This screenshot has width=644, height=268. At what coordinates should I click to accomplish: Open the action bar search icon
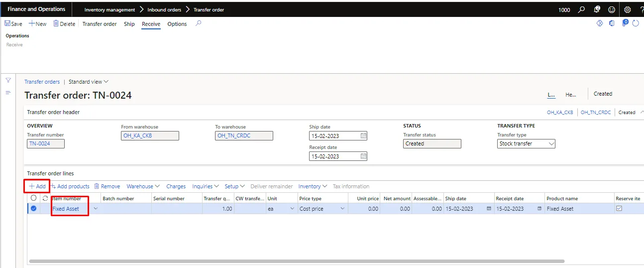(199, 23)
